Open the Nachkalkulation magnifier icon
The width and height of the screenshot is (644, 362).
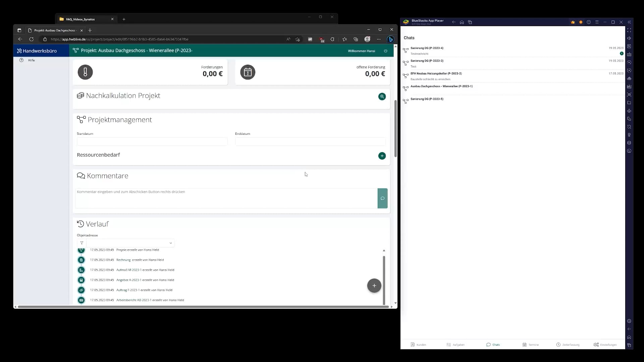382,97
